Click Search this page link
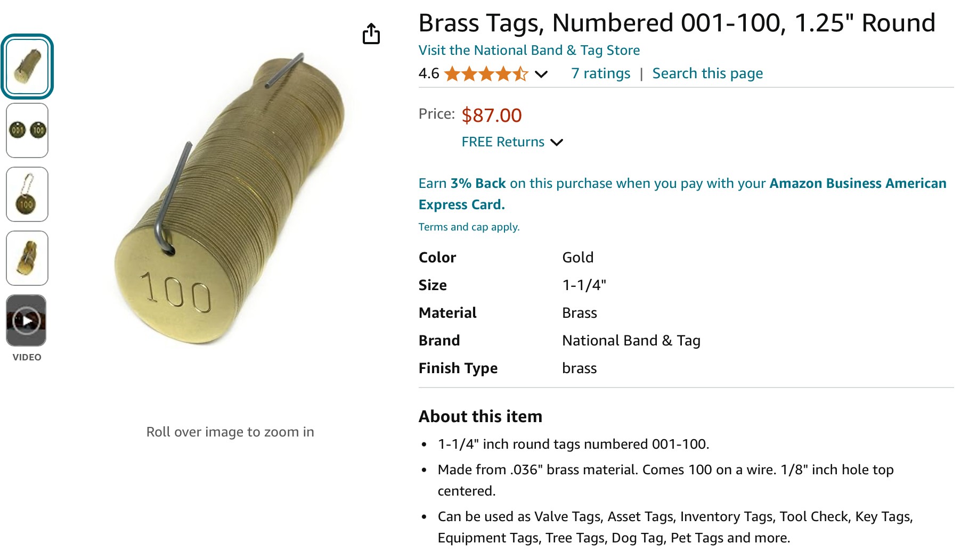Image resolution: width=977 pixels, height=560 pixels. (707, 73)
